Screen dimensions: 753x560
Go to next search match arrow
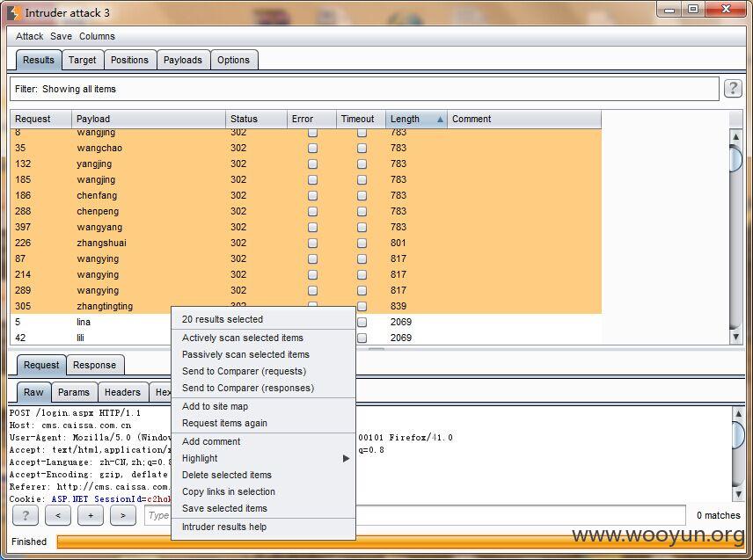123,515
